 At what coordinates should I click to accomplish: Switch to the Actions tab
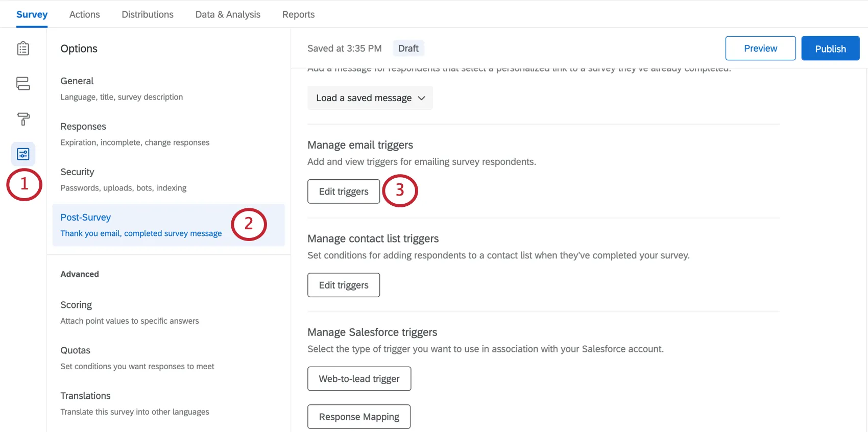[x=85, y=14]
